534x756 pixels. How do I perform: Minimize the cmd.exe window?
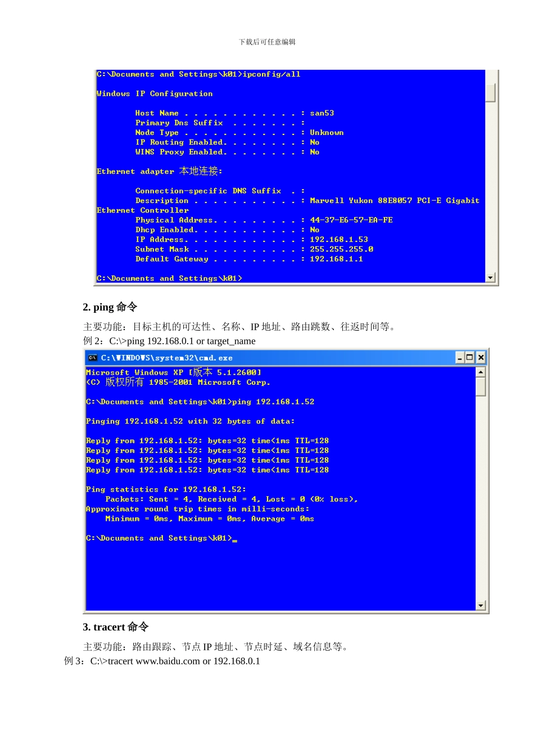460,358
